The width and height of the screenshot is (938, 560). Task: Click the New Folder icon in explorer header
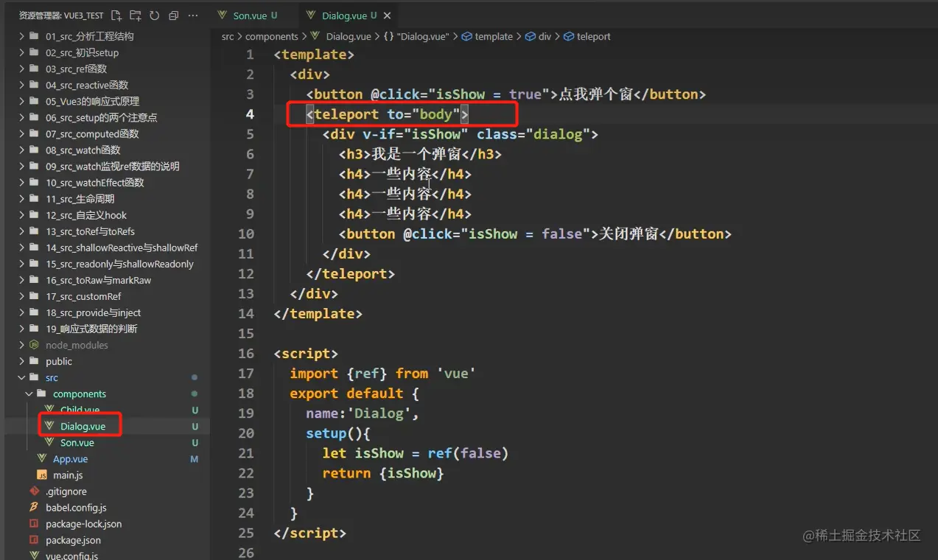pyautogui.click(x=136, y=15)
